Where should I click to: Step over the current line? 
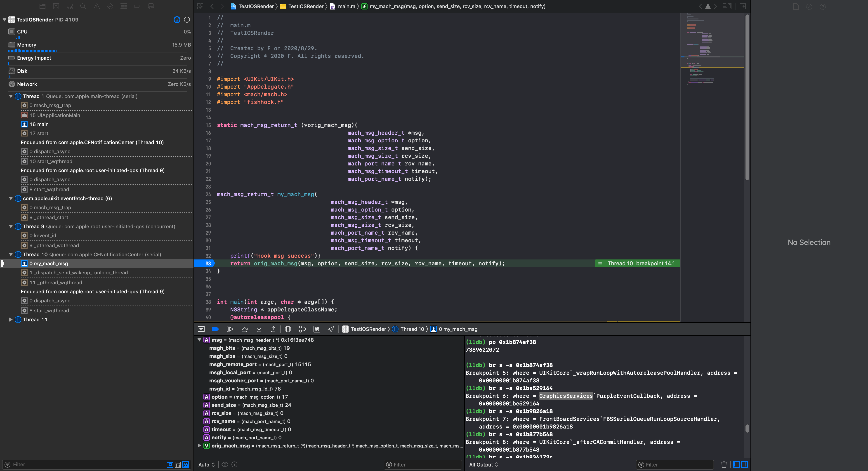pyautogui.click(x=245, y=329)
